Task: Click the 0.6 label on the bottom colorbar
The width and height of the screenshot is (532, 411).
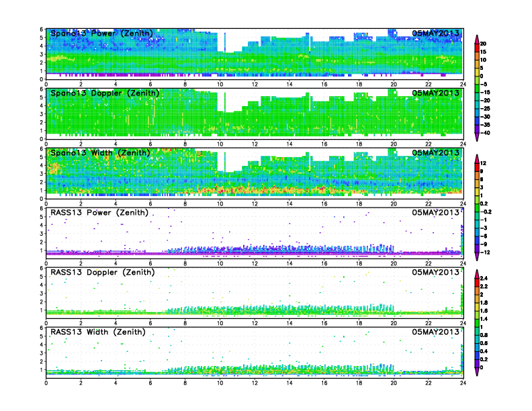Action: coord(484,343)
